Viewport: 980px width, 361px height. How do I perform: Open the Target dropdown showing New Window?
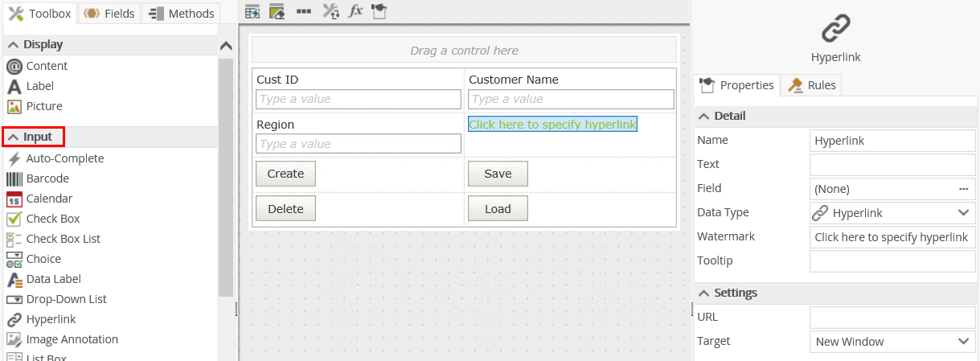click(892, 342)
